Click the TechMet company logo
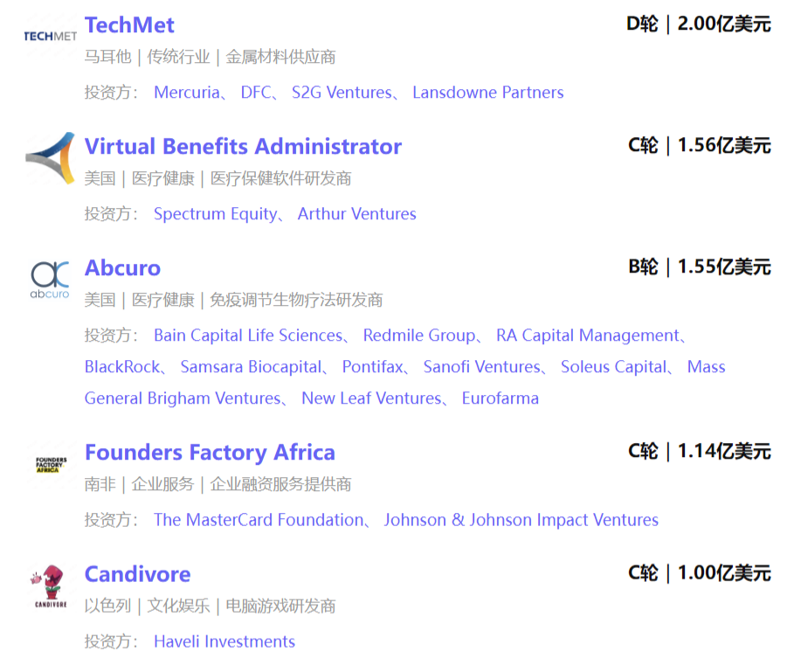The width and height of the screenshot is (794, 672). pyautogui.click(x=50, y=36)
